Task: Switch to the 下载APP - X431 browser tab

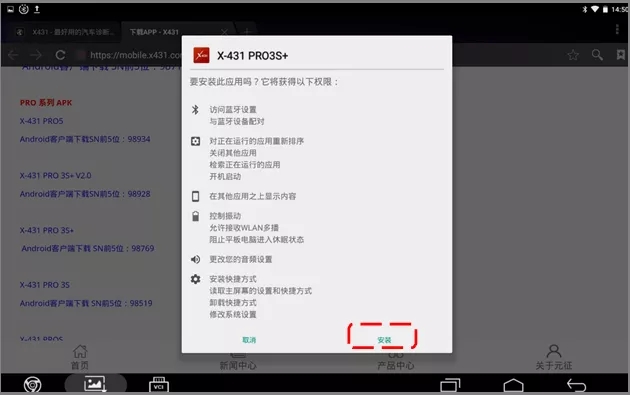Action: tap(154, 32)
